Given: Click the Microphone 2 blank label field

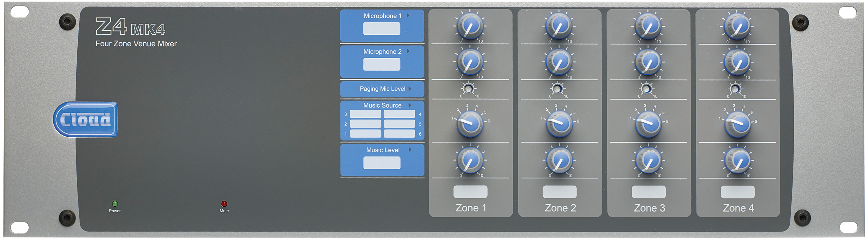Looking at the screenshot, I should click(x=382, y=64).
